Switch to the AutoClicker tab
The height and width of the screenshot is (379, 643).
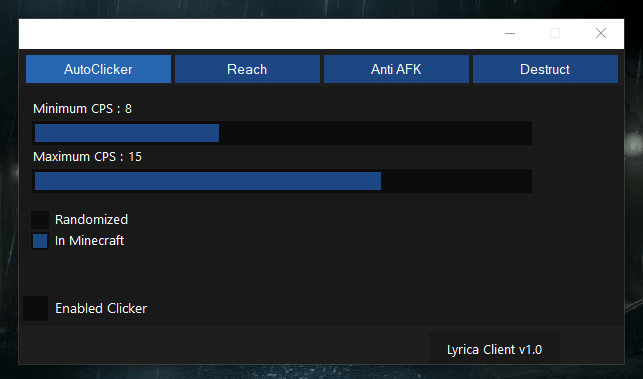[98, 69]
